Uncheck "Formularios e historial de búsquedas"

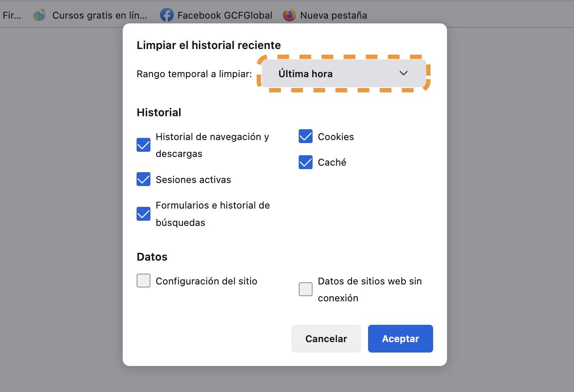point(143,213)
